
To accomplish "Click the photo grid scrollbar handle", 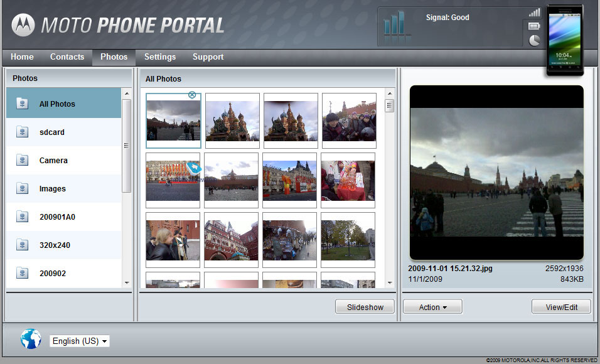I will click(x=390, y=105).
